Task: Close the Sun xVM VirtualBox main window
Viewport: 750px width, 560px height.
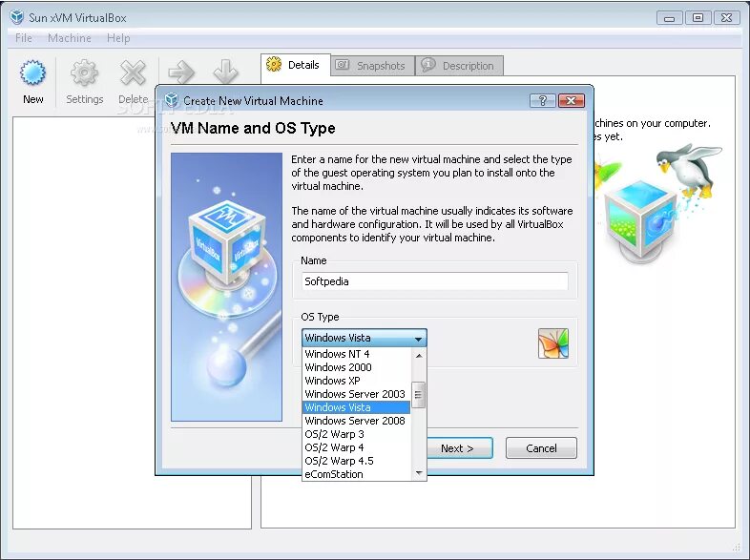Action: coord(726,18)
